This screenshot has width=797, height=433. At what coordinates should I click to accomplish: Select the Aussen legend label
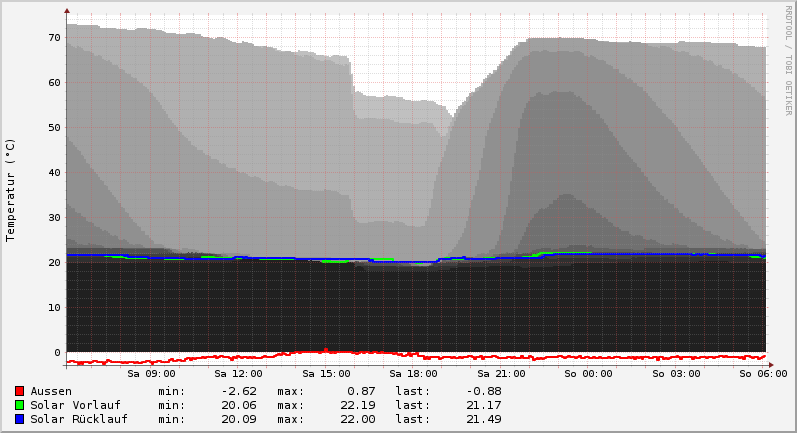point(51,391)
